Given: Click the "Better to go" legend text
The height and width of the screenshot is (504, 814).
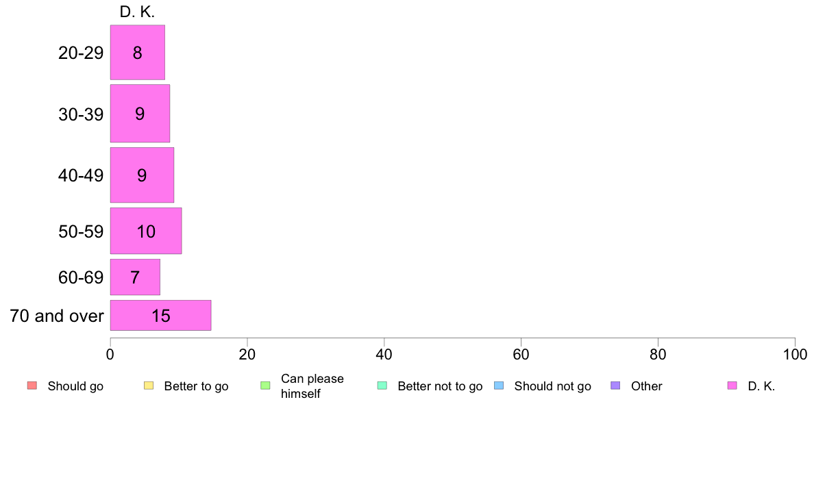Looking at the screenshot, I should 196,386.
